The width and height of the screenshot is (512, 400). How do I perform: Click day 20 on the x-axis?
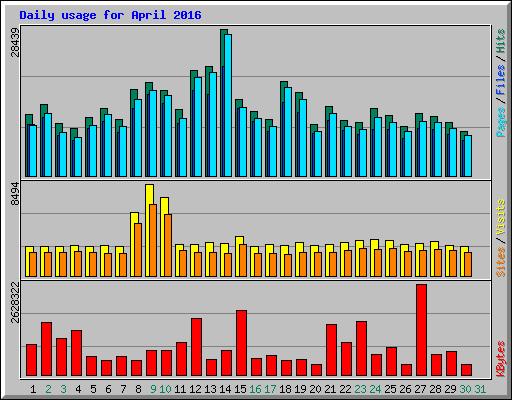315,389
